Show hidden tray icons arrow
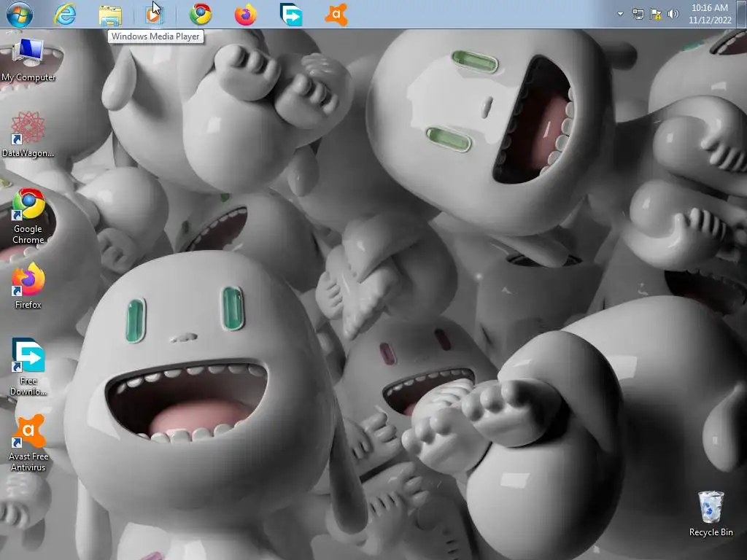The height and width of the screenshot is (560, 747). (620, 15)
